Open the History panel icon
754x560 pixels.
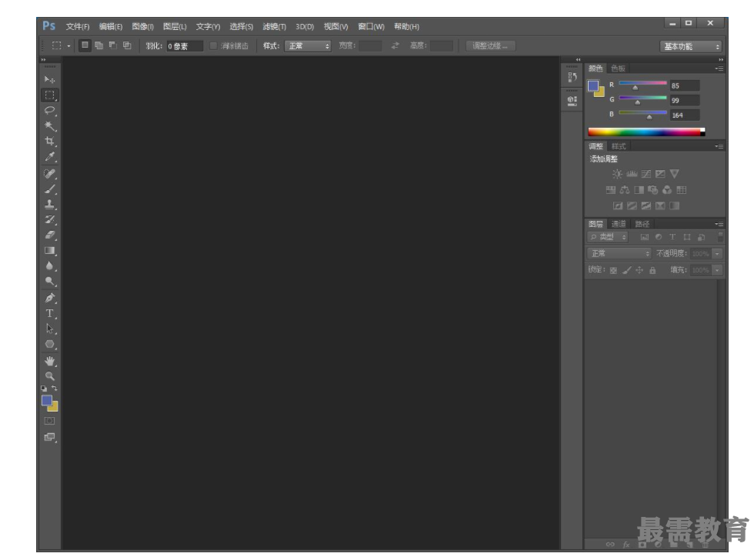coord(572,78)
